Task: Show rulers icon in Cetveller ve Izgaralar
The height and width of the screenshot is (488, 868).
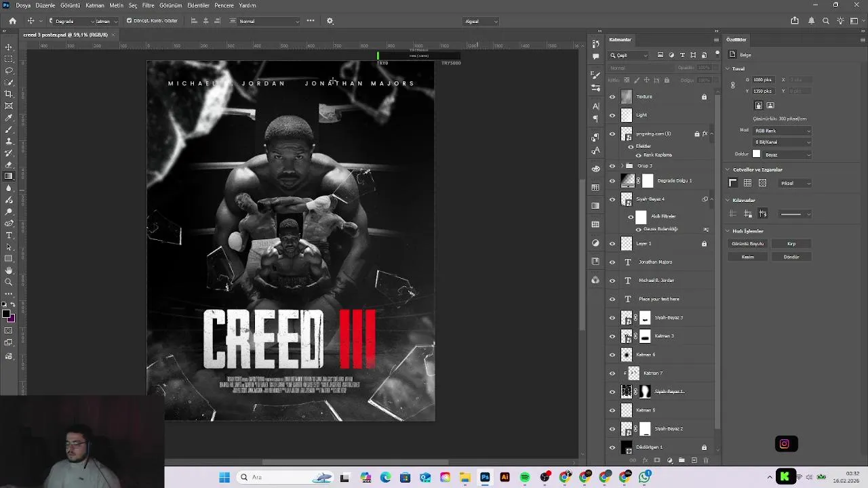Action: (x=732, y=183)
